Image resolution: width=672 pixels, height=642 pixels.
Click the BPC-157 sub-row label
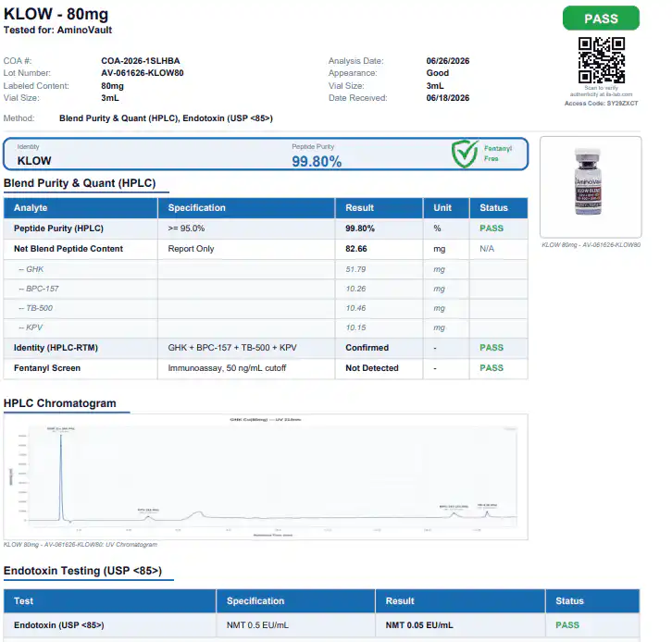(x=39, y=289)
